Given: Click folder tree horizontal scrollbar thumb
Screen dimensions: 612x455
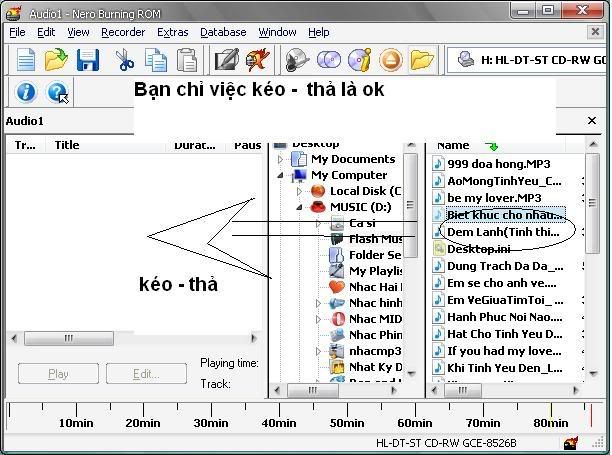Looking at the screenshot, I should click(312, 390).
